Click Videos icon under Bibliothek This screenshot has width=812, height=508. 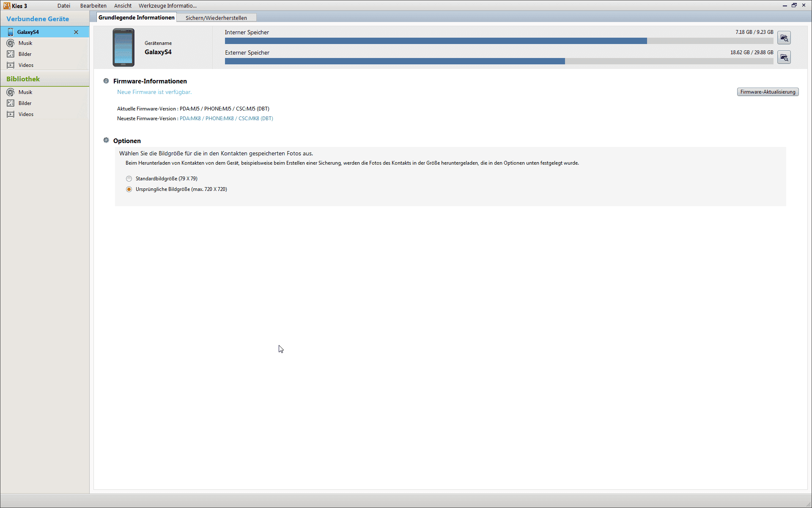[x=10, y=114]
